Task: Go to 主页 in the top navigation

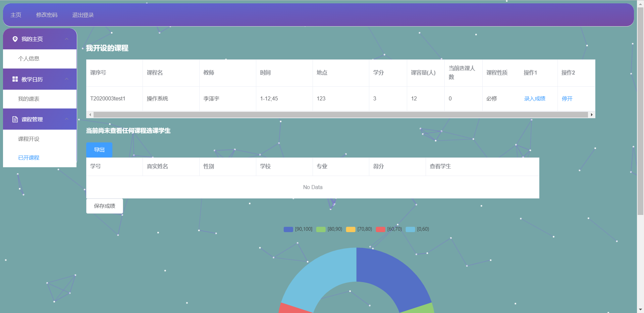Action: tap(16, 15)
